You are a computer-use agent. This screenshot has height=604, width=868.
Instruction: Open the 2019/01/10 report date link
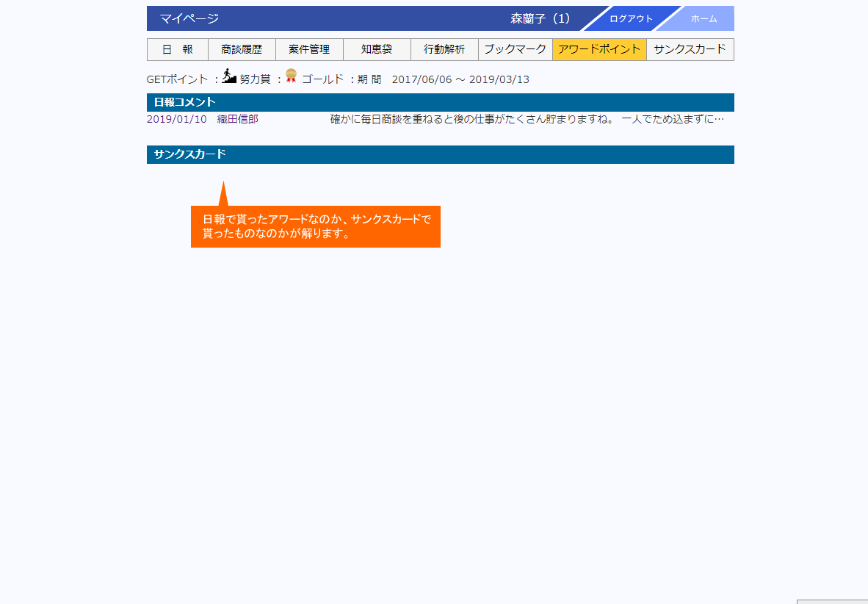coord(177,119)
